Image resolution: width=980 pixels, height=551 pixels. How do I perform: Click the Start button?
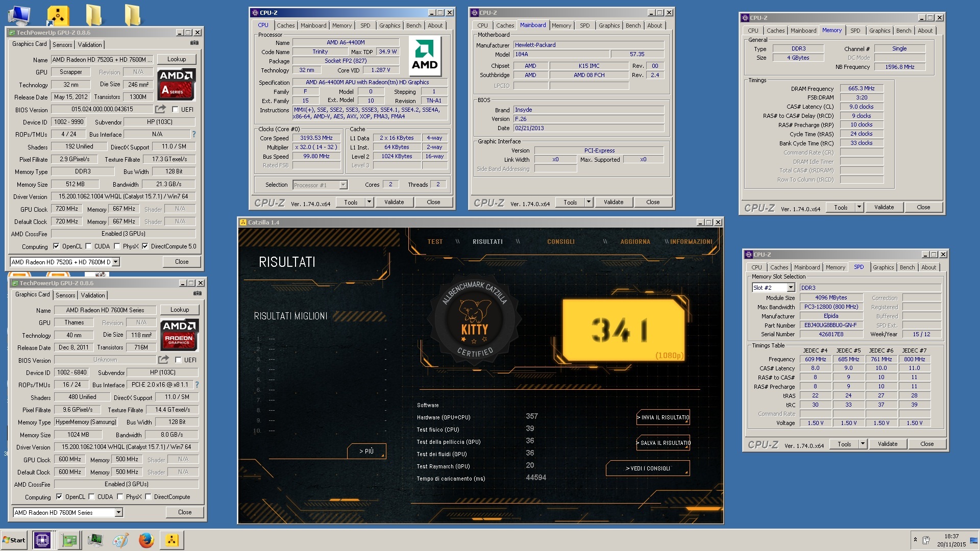tap(14, 540)
